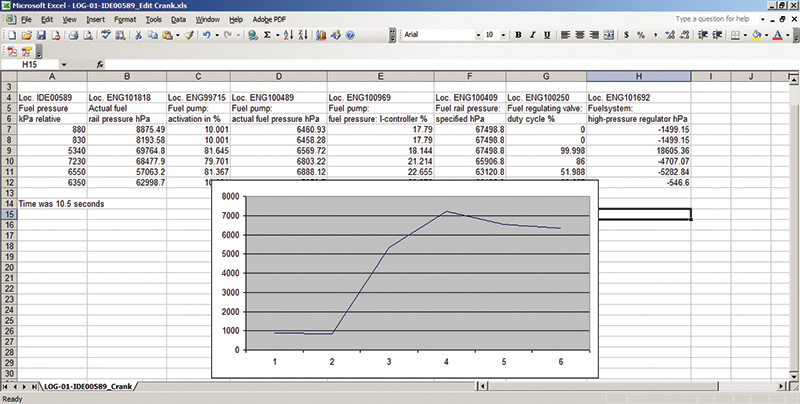Toggle Merge and Center
Screen dimensions: 800x404
[609, 35]
